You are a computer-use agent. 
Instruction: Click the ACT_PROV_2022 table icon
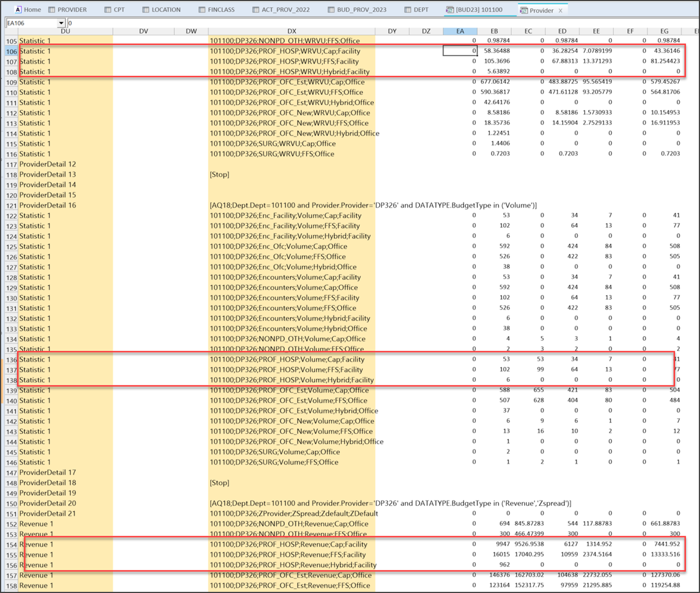click(256, 10)
